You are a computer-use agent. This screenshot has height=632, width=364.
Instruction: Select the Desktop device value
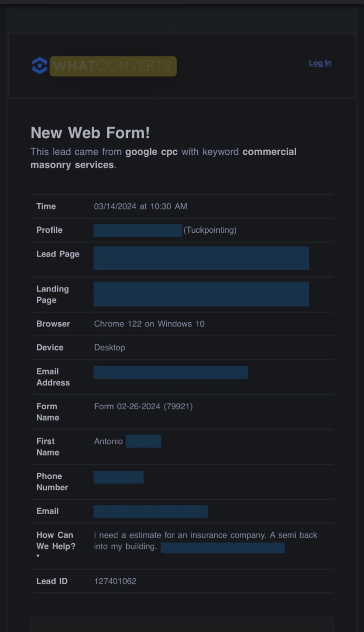109,348
